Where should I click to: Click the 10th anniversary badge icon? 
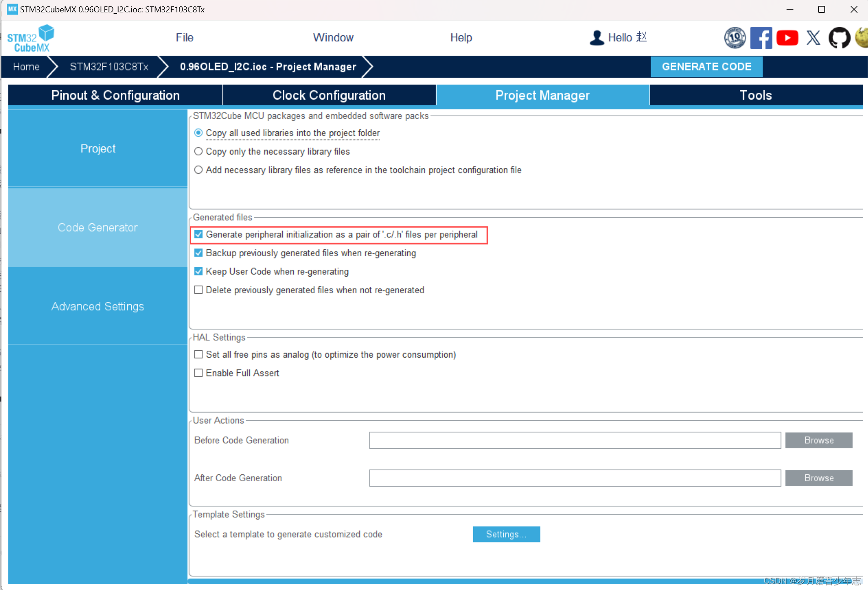735,38
